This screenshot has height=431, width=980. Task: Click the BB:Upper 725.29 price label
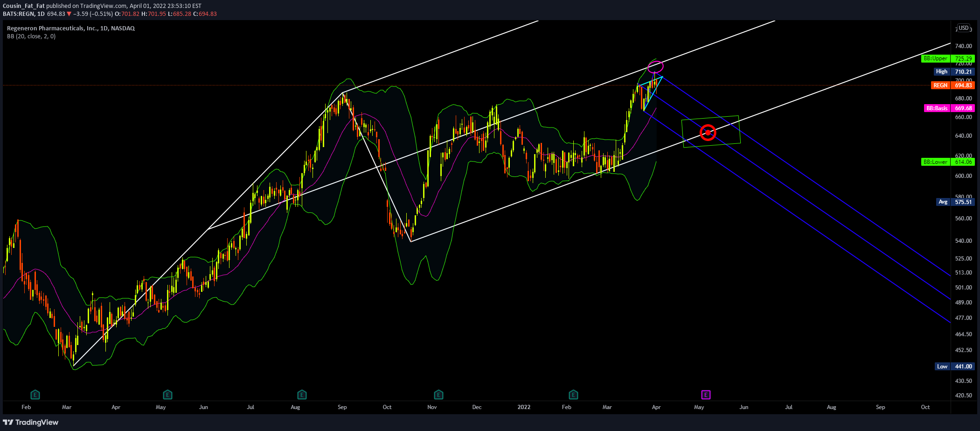pyautogui.click(x=948, y=59)
